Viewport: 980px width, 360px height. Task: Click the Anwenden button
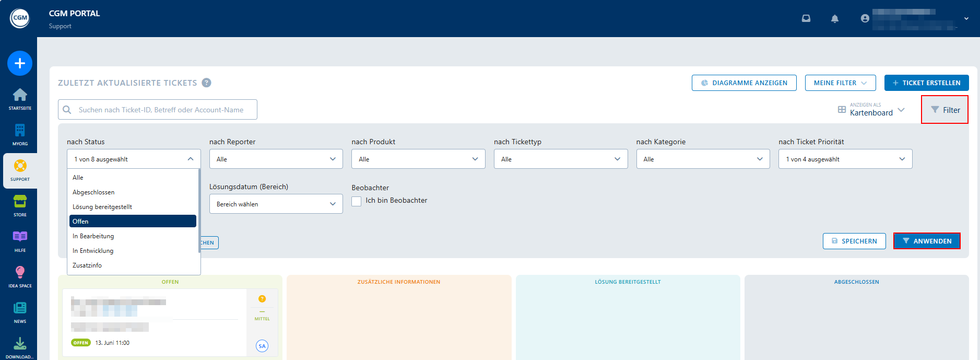926,241
